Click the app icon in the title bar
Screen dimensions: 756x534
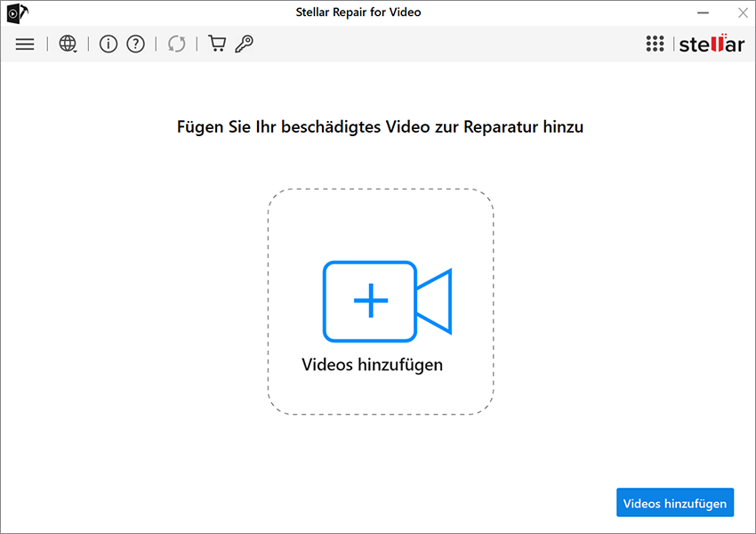[18, 13]
